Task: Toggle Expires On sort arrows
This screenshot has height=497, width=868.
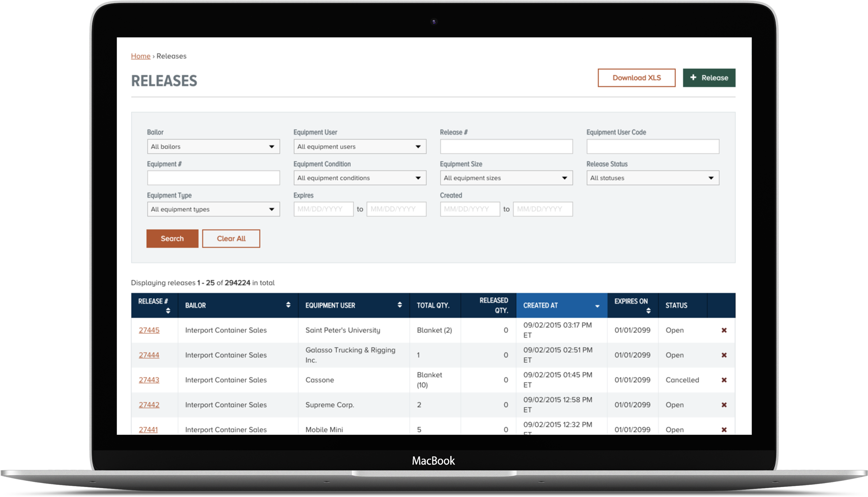Action: tap(648, 311)
